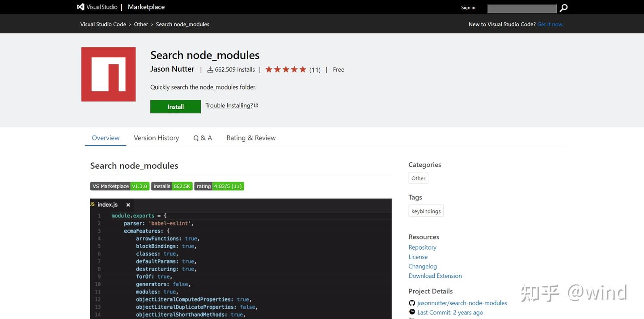Switch to the Version History tab

point(156,137)
